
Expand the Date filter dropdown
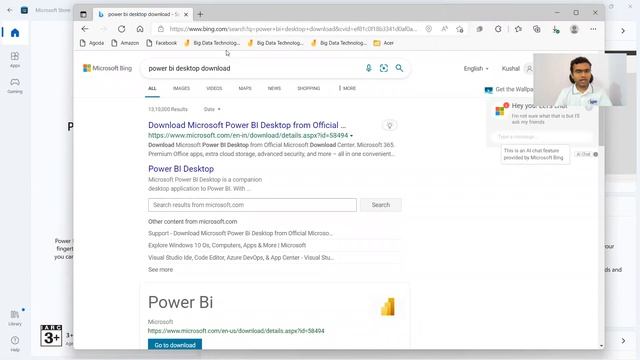coord(212,109)
